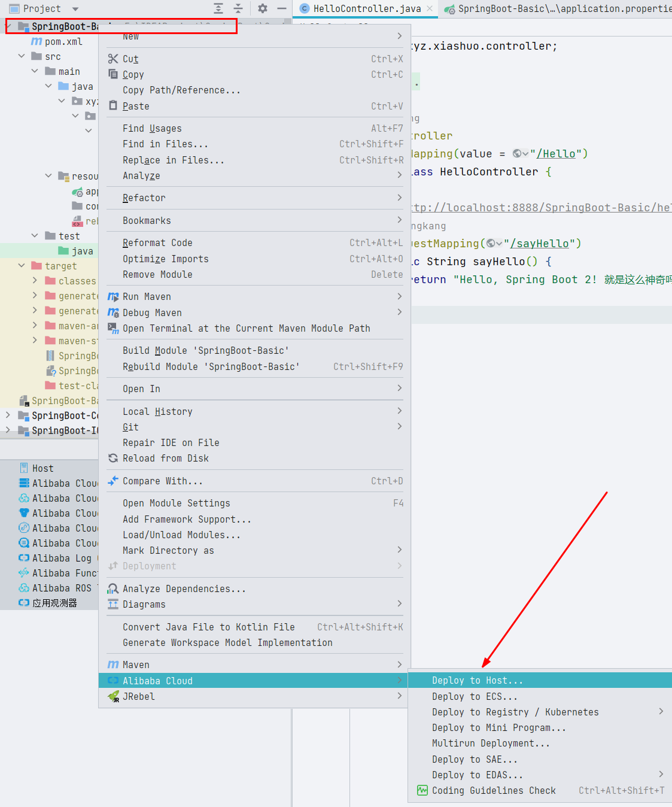This screenshot has height=807, width=672.
Task: Click Add Framework Support
Action: 254,519
